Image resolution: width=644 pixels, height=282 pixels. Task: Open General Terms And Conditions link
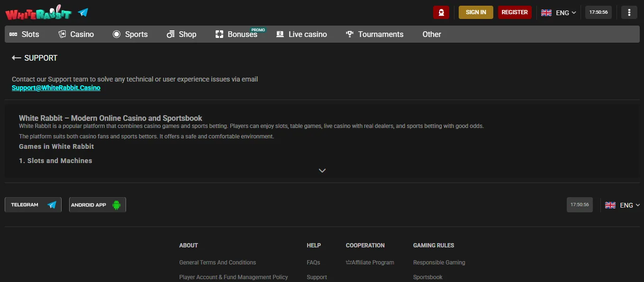click(218, 263)
